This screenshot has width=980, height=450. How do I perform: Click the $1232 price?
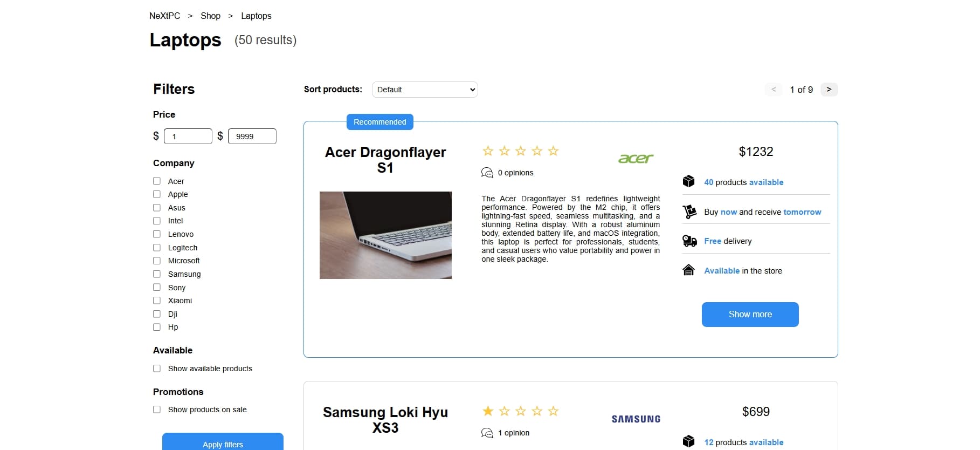(x=756, y=152)
